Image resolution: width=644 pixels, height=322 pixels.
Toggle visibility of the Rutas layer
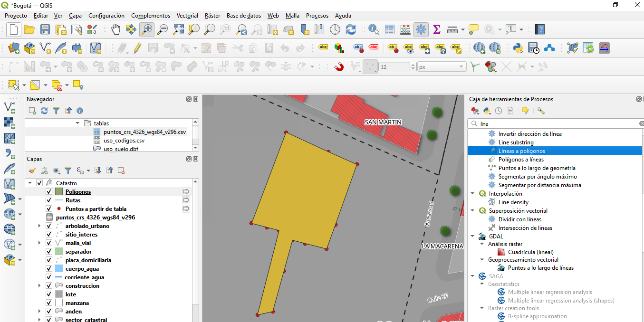(x=49, y=200)
